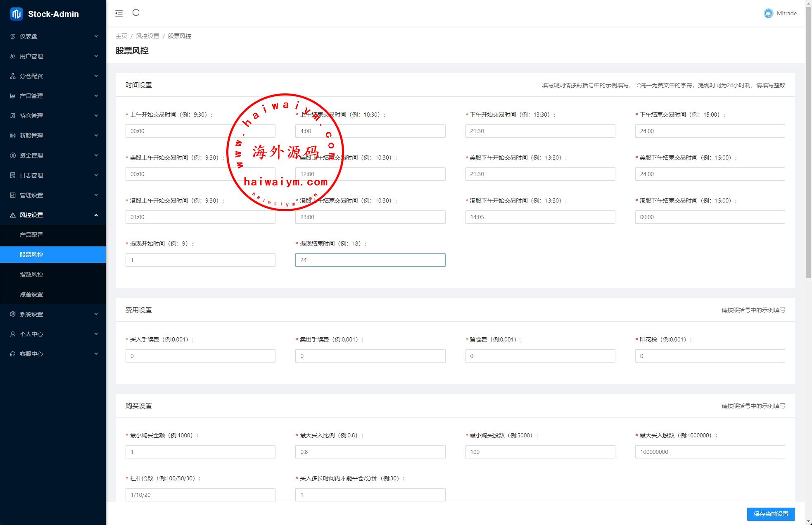This screenshot has height=525, width=812.
Task: Click the 保存当前设置 button
Action: 771,514
